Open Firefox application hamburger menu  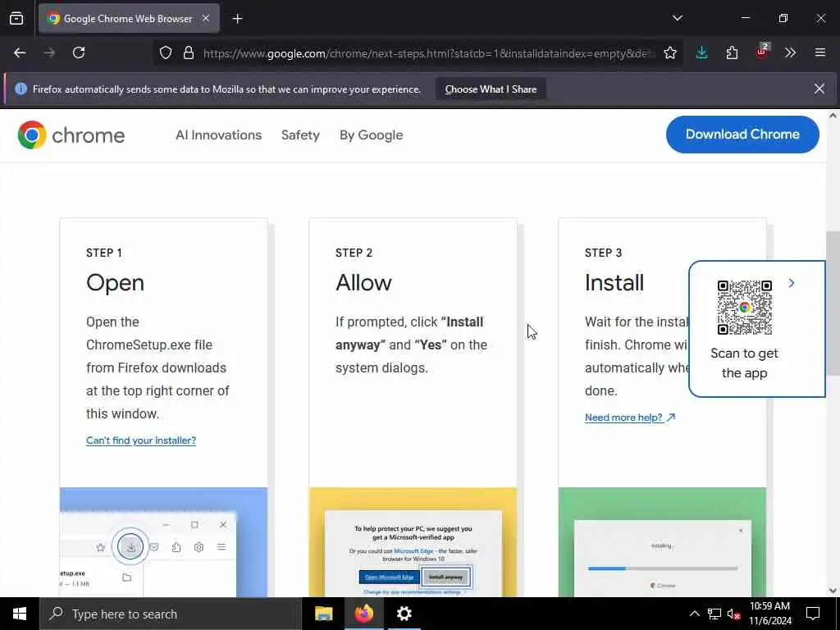coord(819,52)
